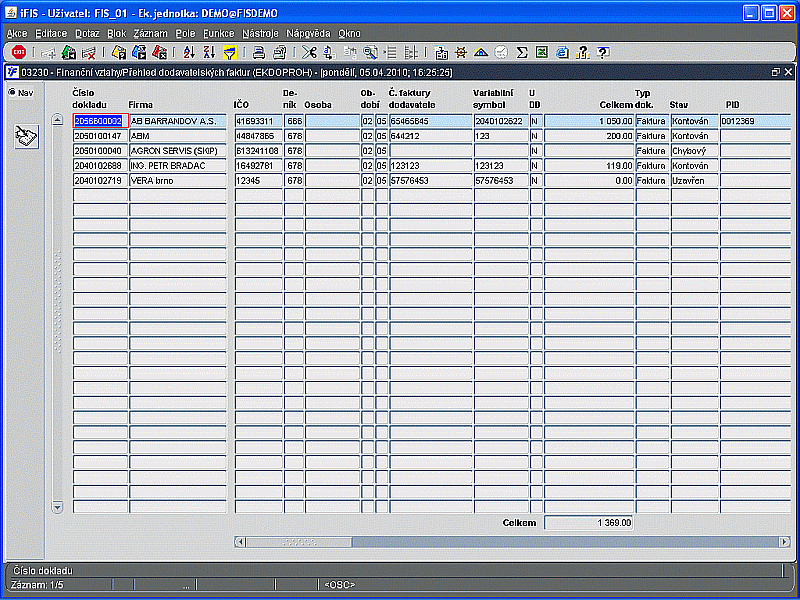Screen dimensions: 800x600
Task: Select the AGRON SERVIS (SKIP) firm field
Action: coord(178,151)
